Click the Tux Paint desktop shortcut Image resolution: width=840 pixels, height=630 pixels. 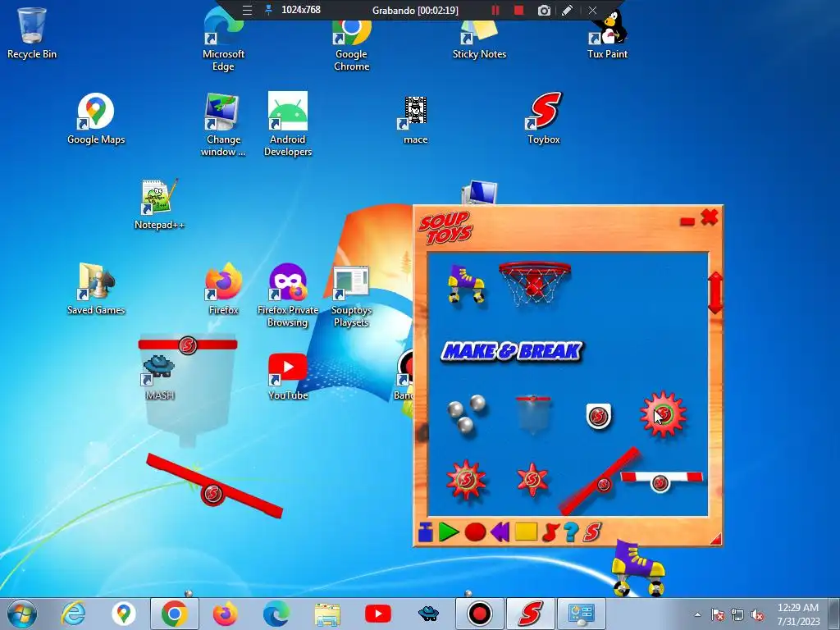pyautogui.click(x=607, y=34)
